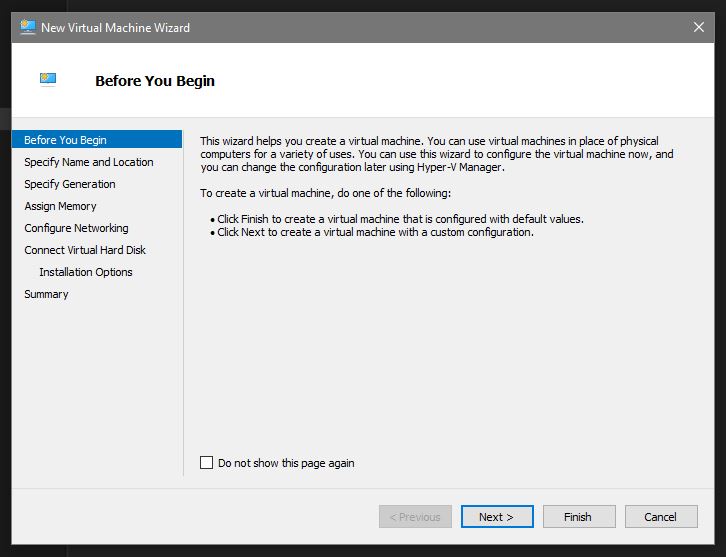The width and height of the screenshot is (726, 557).
Task: Click the Before You Begin header title
Action: point(155,81)
